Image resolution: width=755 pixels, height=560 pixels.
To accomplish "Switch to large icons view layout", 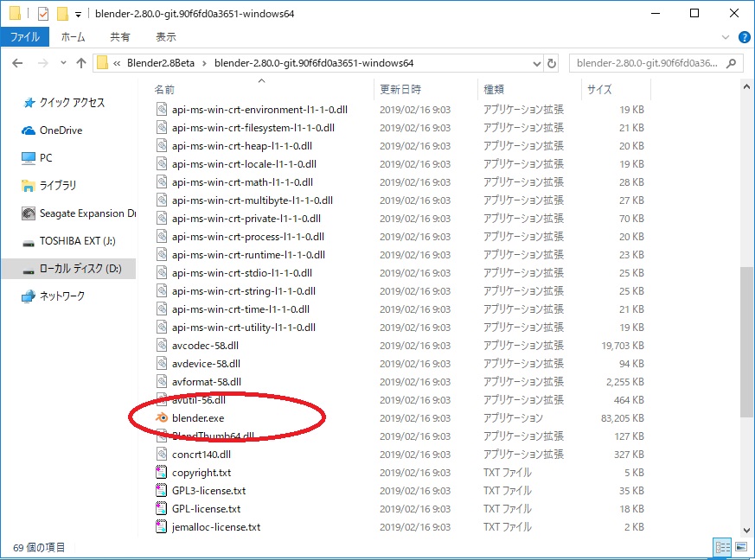I will [x=741, y=548].
